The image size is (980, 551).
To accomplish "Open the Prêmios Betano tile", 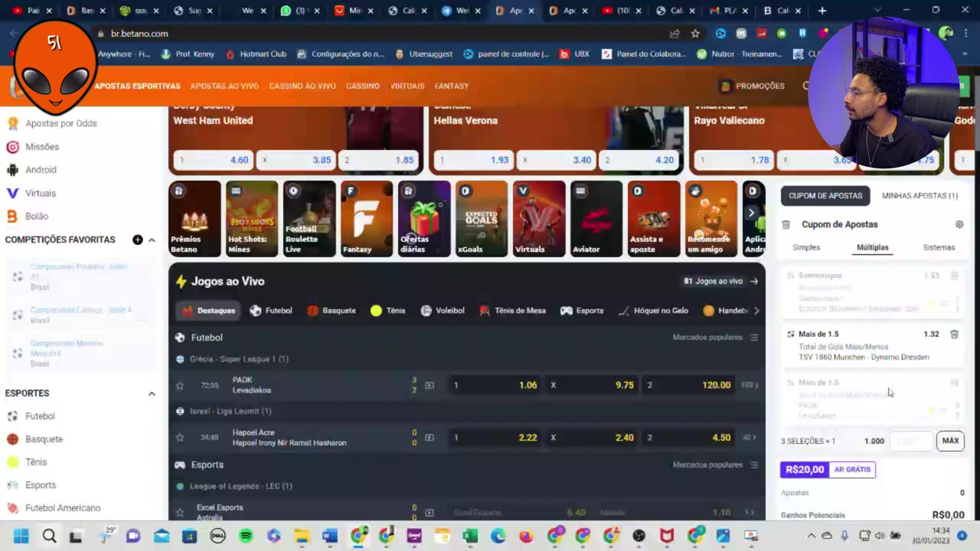I will point(194,218).
